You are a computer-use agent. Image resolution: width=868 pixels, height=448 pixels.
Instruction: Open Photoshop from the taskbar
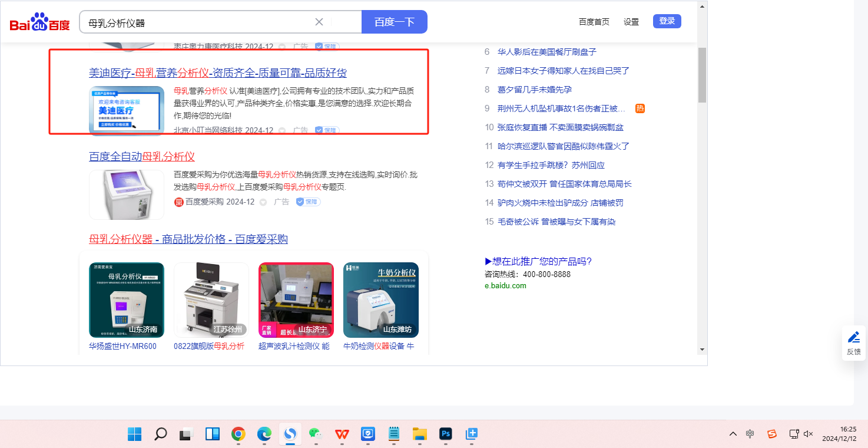pyautogui.click(x=446, y=434)
